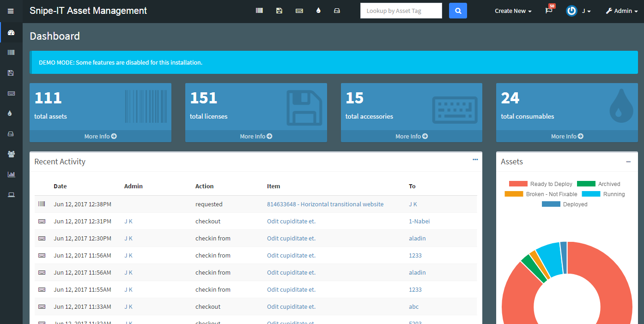The height and width of the screenshot is (324, 644).
Task: Open Components via top navbar drive icon
Action: tap(337, 11)
